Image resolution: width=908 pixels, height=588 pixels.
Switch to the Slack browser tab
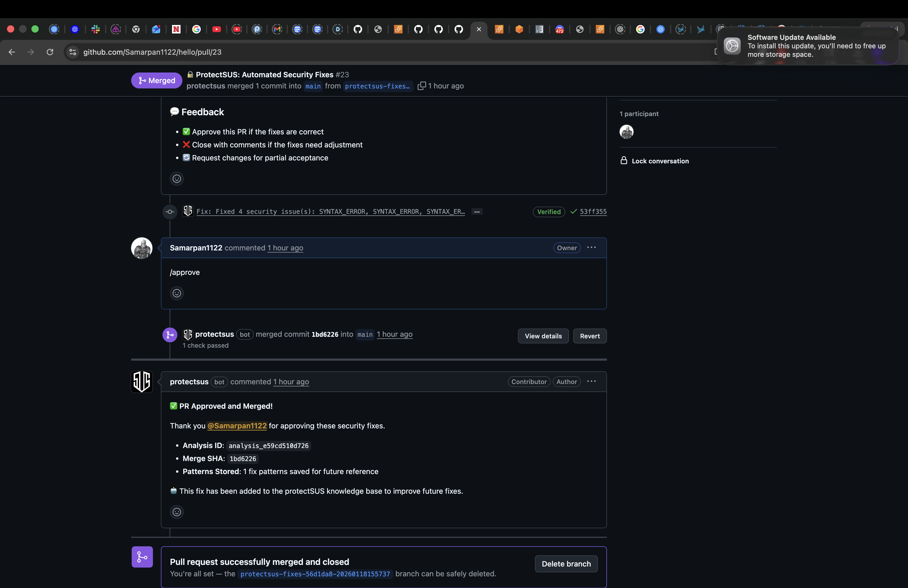95,29
